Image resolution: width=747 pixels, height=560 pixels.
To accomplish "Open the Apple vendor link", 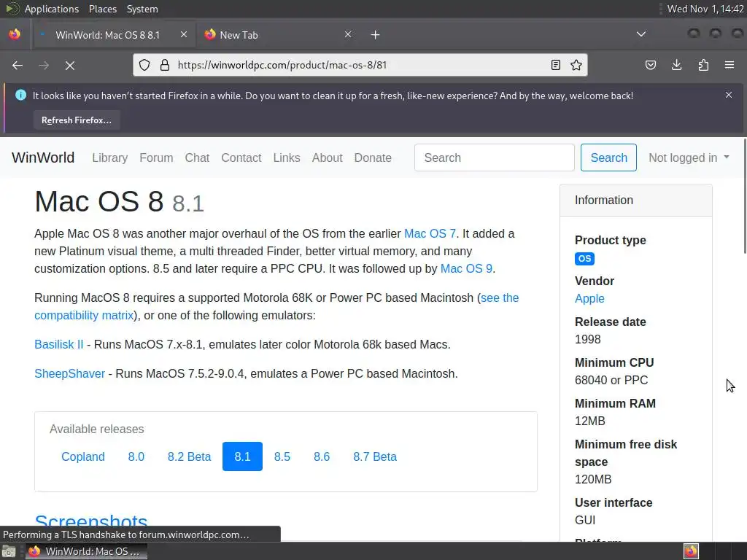I will click(589, 298).
